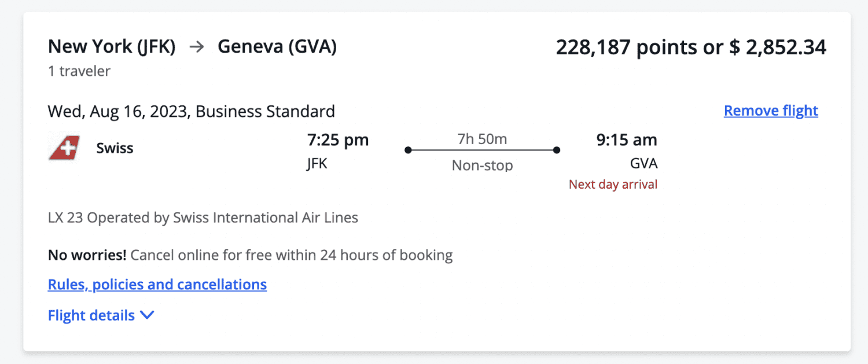Image resolution: width=868 pixels, height=364 pixels.
Task: Click the Next day arrival indicator
Action: coord(612,184)
